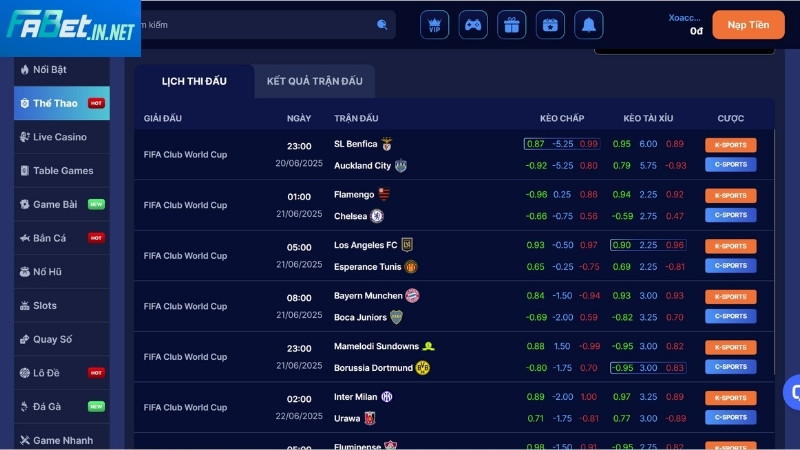Image resolution: width=800 pixels, height=450 pixels.
Task: Click the Flamengo club crest
Action: [x=384, y=194]
